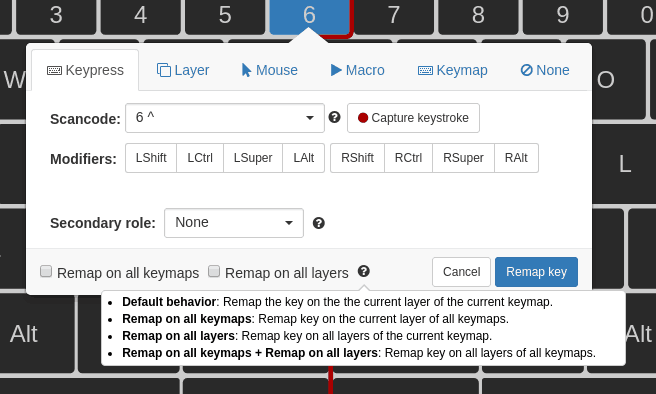Switch to the Mouse tab
The height and width of the screenshot is (394, 656).
[x=270, y=70]
